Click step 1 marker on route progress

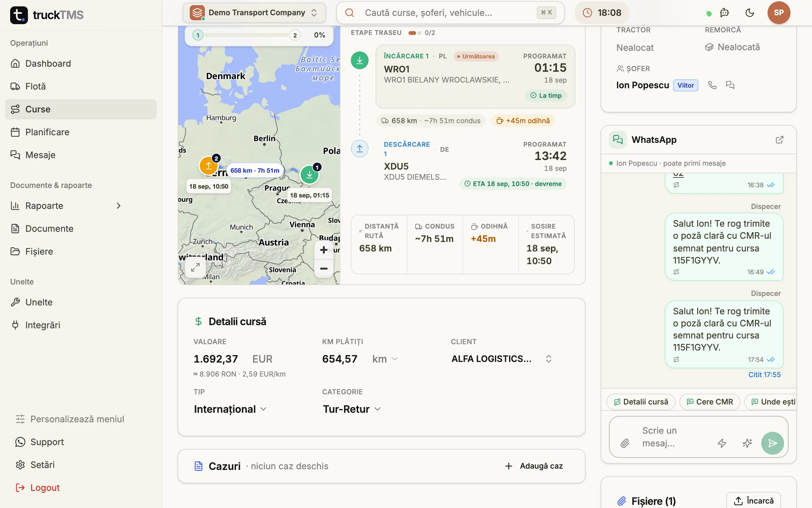198,35
